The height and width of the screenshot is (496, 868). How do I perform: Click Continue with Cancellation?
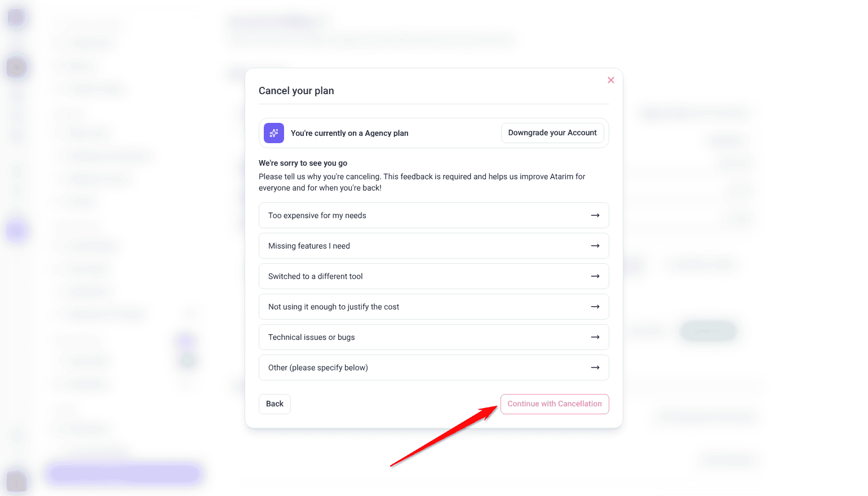coord(555,404)
